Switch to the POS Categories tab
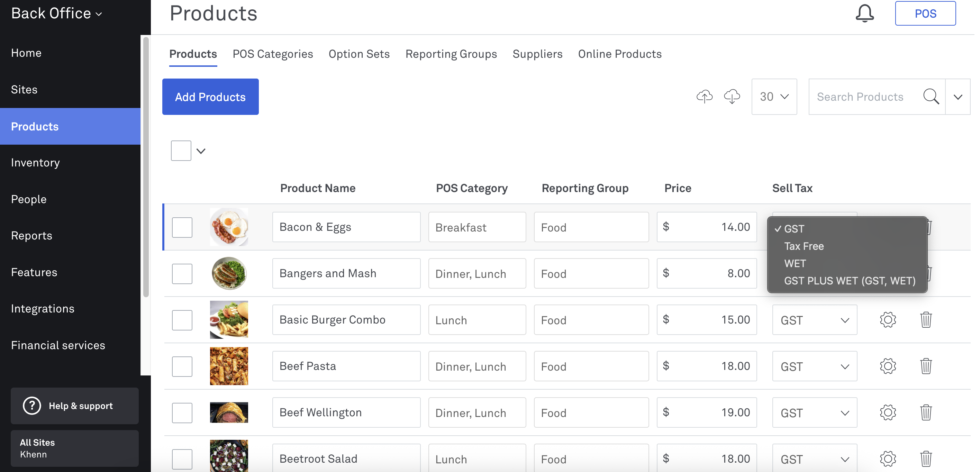 [273, 54]
